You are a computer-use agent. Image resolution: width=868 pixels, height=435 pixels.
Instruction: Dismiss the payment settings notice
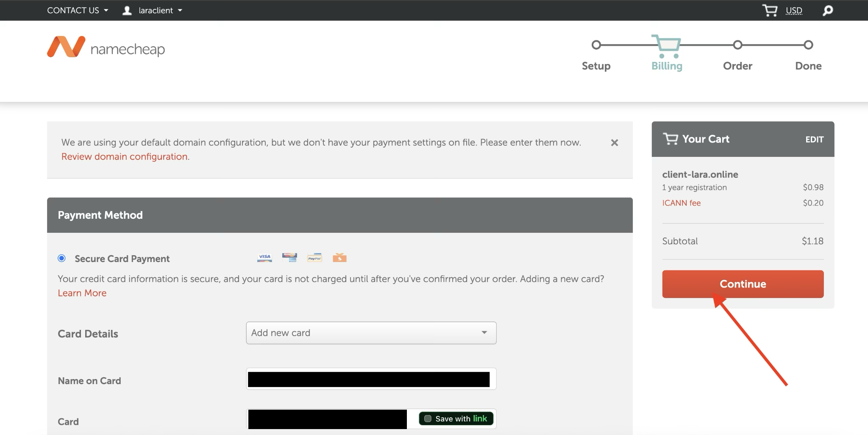(x=614, y=143)
